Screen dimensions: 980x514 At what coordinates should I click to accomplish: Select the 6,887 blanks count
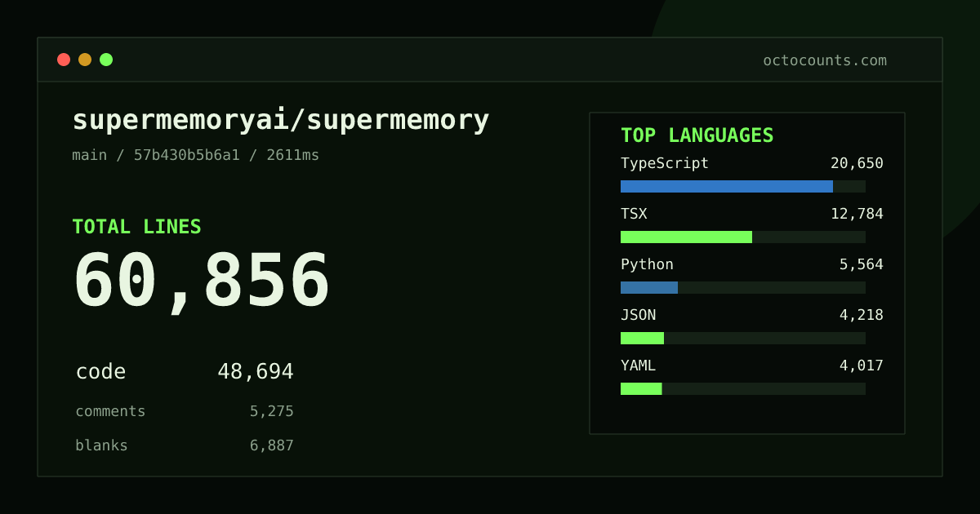coord(272,445)
